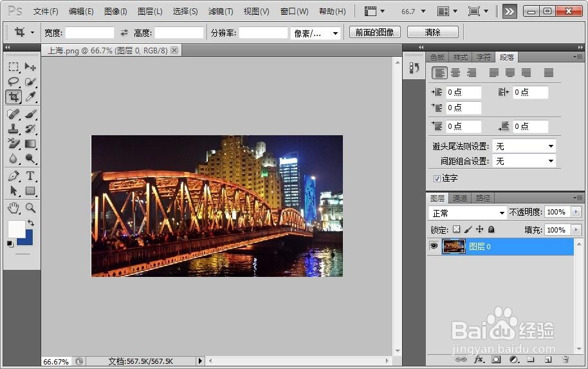Set paragraph right align text
The width and height of the screenshot is (588, 369).
point(472,73)
